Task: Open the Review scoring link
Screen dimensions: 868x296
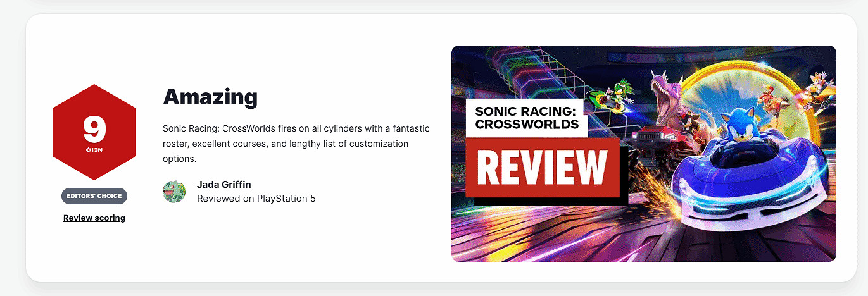Action: (94, 218)
